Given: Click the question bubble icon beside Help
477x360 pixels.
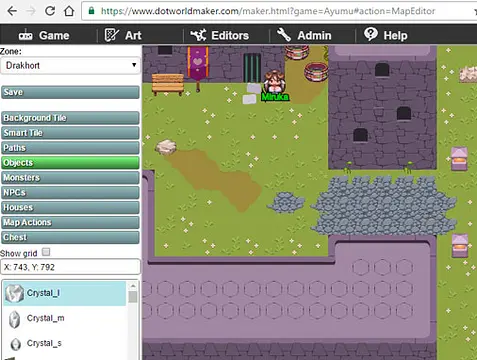Looking at the screenshot, I should 371,34.
